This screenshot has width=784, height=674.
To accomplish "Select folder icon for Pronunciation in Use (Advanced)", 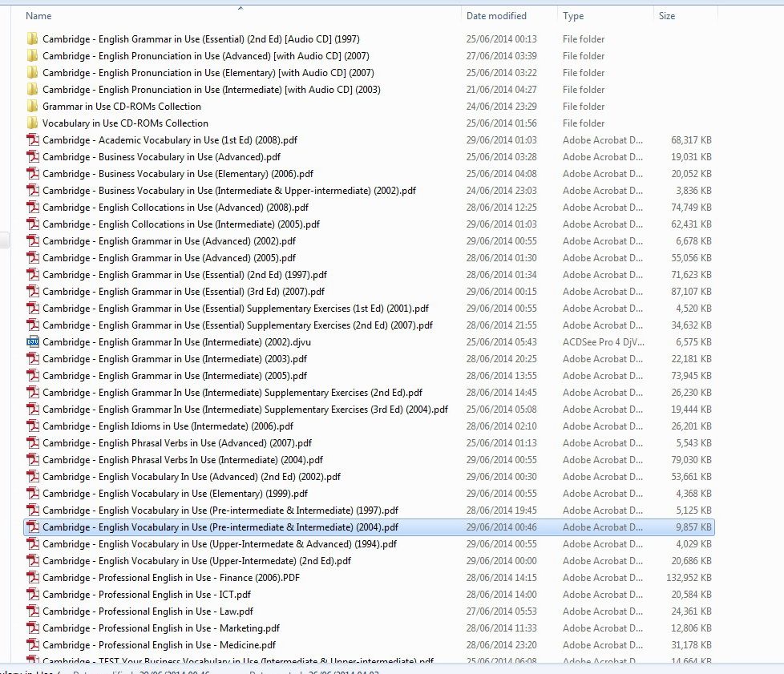I will pos(33,56).
